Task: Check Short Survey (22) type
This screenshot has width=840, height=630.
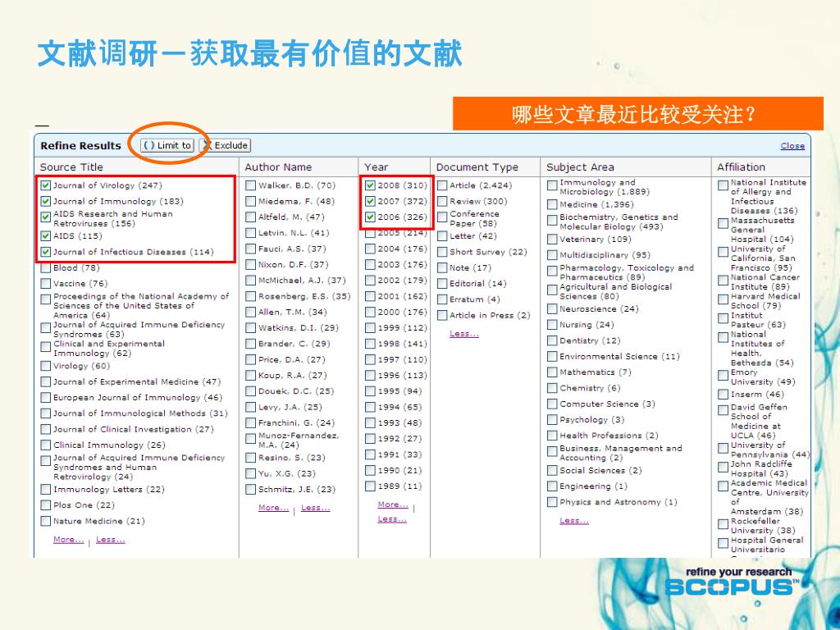Action: point(442,252)
